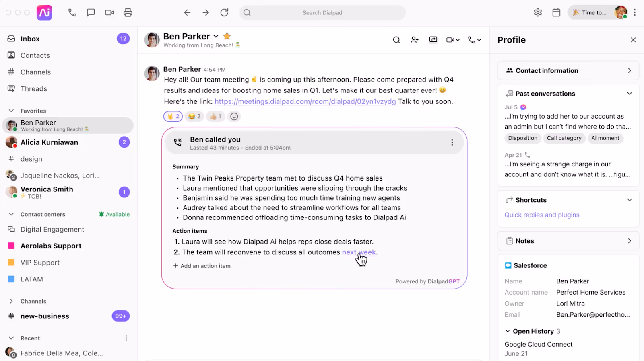The height and width of the screenshot is (361, 644).
Task: Open the phone call dialer icon
Action: click(x=72, y=13)
